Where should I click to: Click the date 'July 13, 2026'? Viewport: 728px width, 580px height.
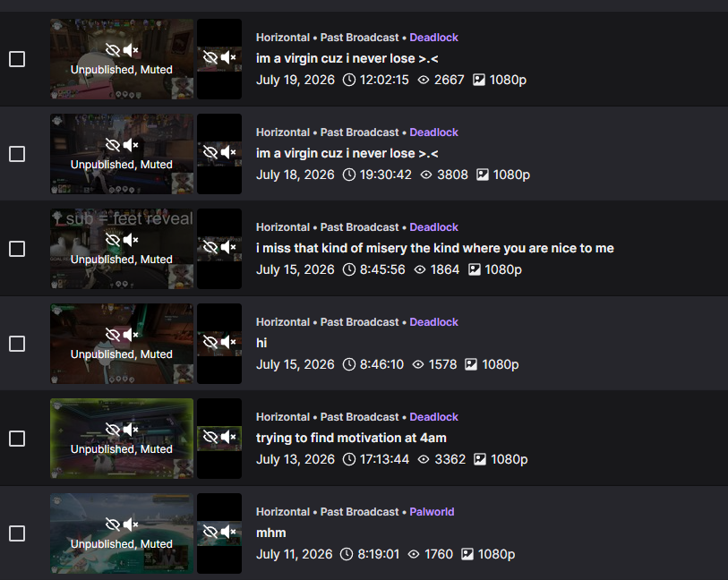pos(295,459)
